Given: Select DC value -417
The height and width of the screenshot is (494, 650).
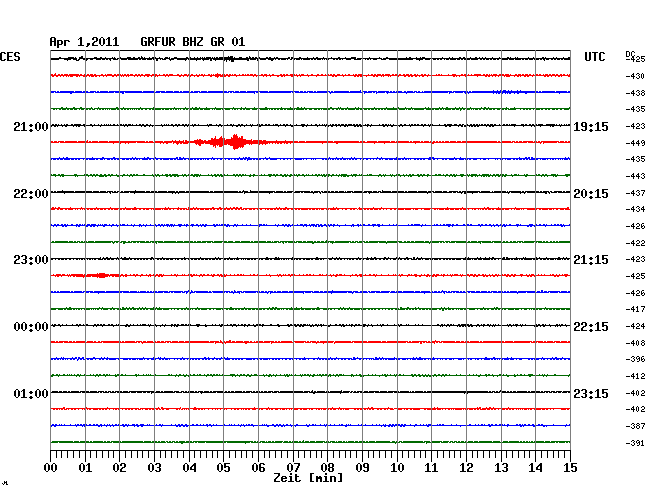Looking at the screenshot, I should tap(635, 309).
